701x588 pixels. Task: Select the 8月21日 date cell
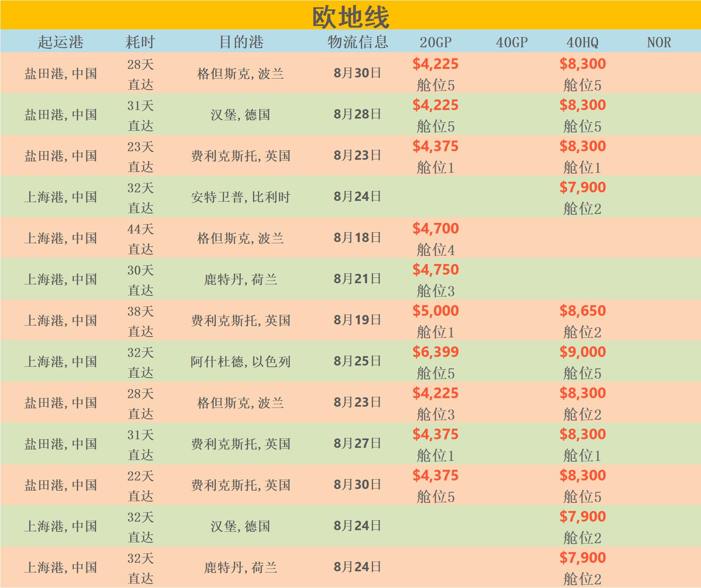click(x=357, y=279)
